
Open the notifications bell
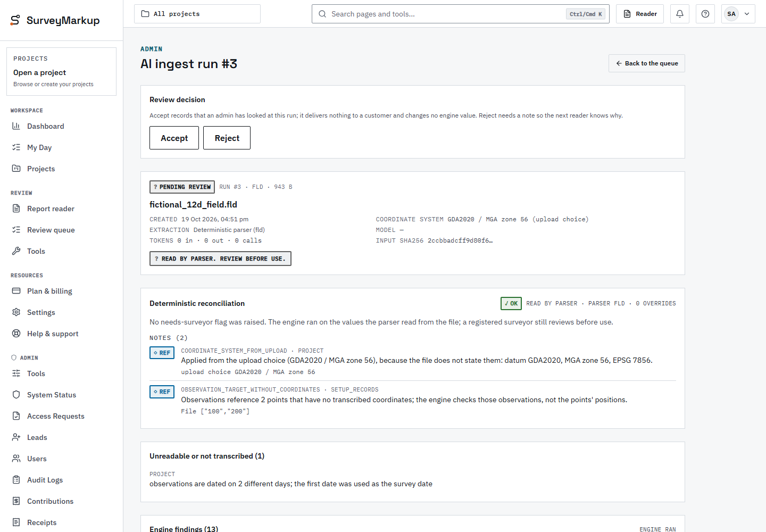[680, 14]
